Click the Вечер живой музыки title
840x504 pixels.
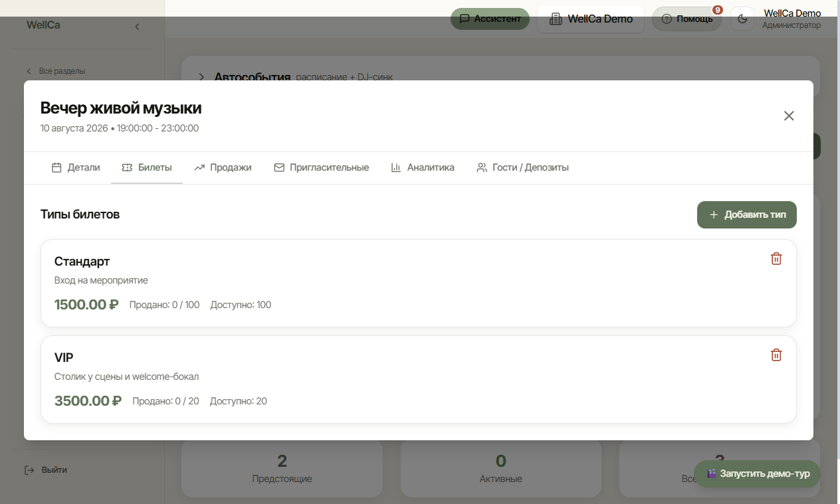(x=121, y=108)
